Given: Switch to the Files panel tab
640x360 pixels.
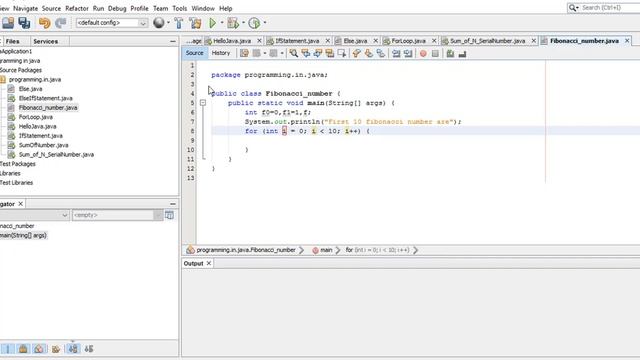Looking at the screenshot, I should tap(12, 41).
